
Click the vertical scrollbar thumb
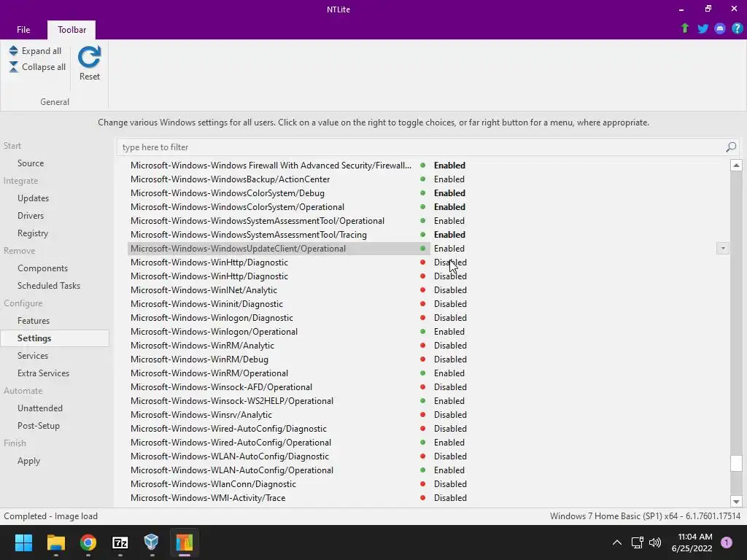click(x=736, y=463)
